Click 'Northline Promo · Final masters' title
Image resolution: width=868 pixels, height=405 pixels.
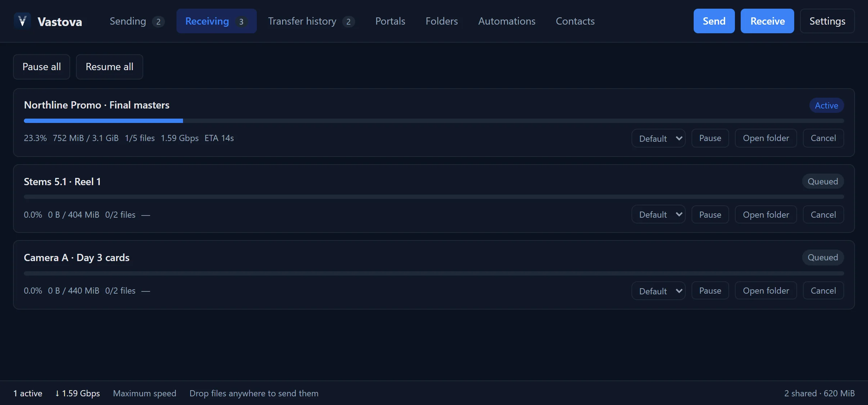pos(97,105)
